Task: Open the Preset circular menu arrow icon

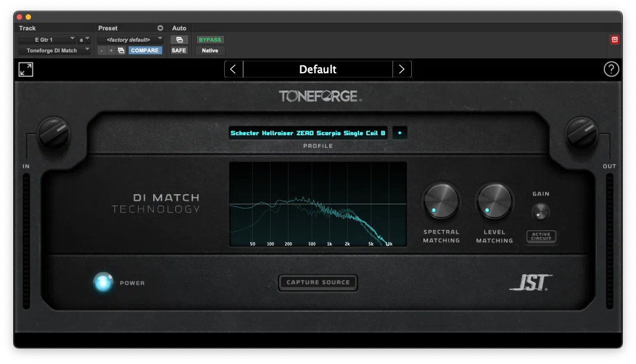Action: click(x=160, y=28)
